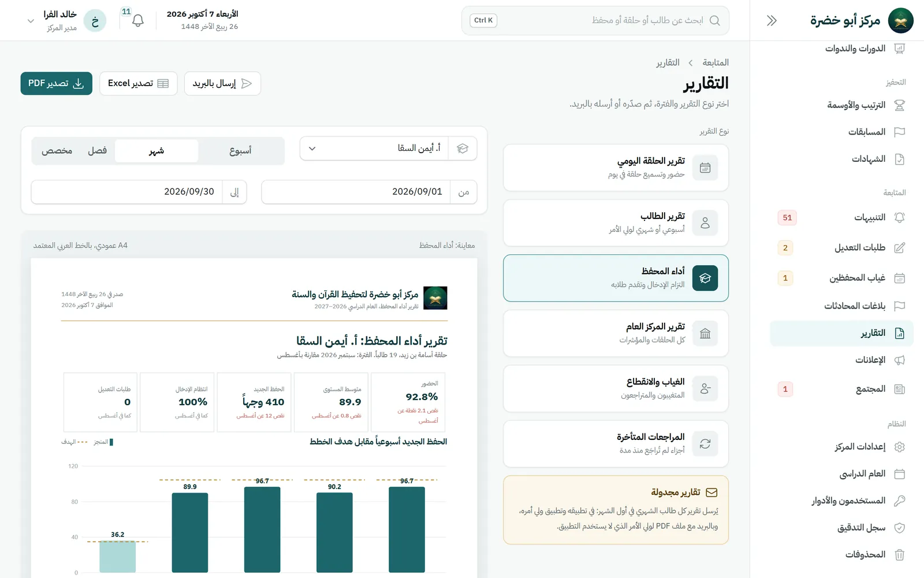Collapse the sidebar with the double-chevron icon
Image resolution: width=924 pixels, height=578 pixels.
772,21
